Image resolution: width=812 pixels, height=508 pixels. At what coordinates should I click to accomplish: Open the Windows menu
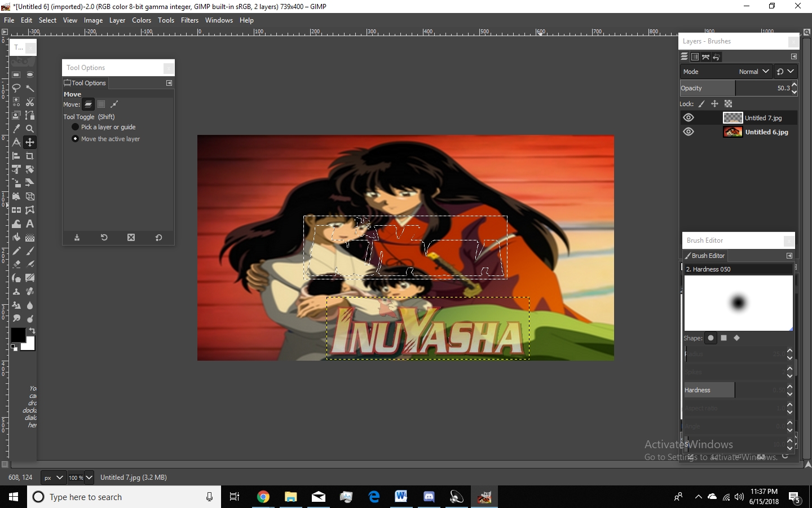[219, 20]
